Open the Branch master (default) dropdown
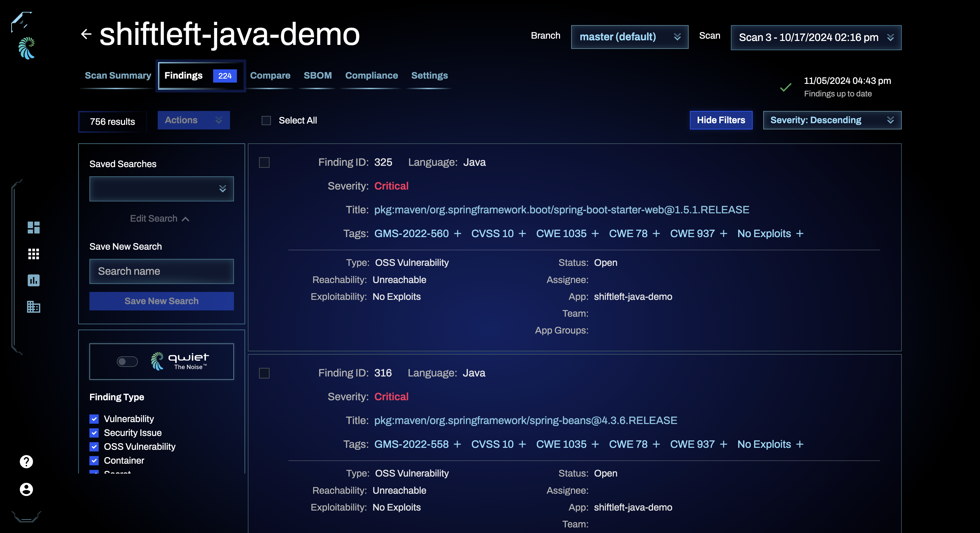 (x=630, y=37)
